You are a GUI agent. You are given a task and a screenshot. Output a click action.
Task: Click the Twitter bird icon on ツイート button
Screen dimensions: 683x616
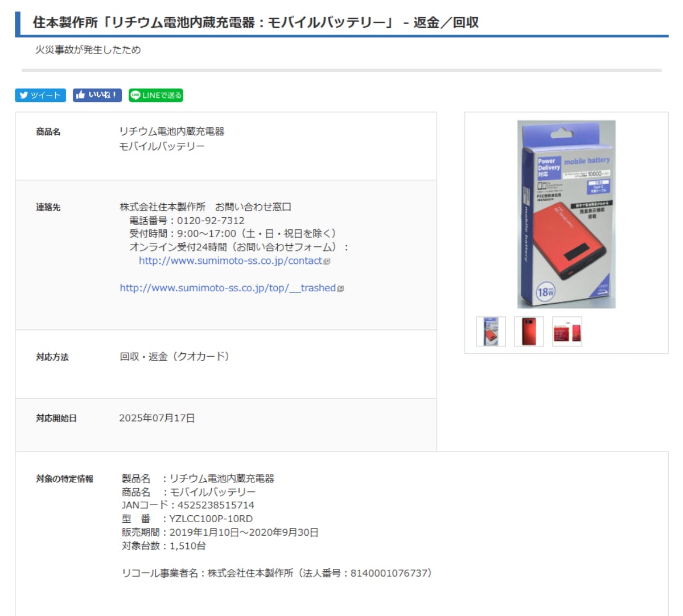pos(23,95)
